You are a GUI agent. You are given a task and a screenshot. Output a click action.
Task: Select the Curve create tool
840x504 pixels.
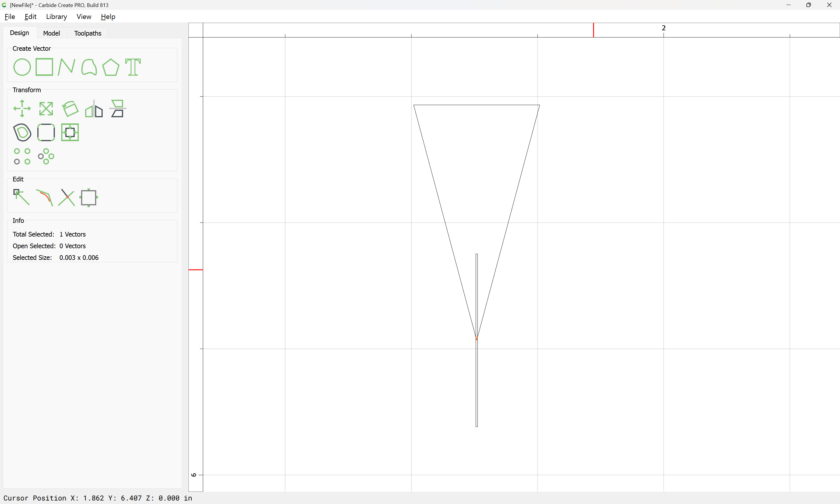tap(89, 67)
